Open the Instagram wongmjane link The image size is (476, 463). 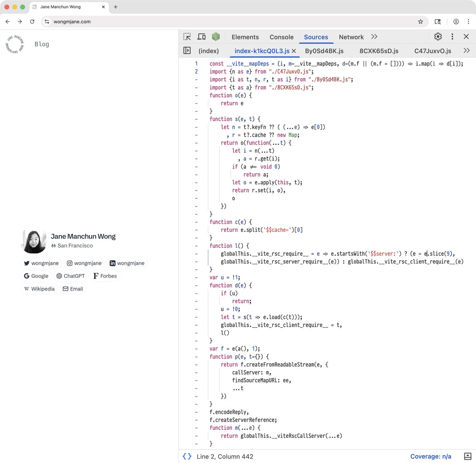point(84,263)
